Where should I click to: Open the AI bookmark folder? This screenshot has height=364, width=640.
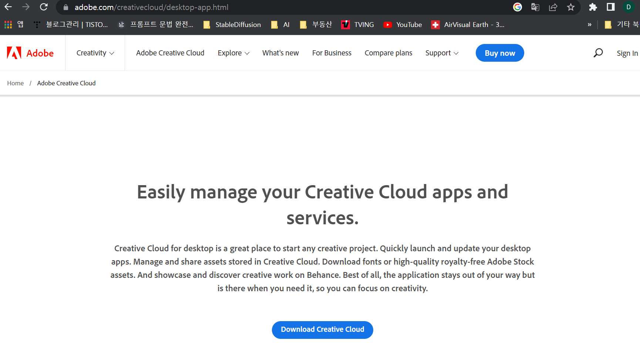(x=280, y=24)
